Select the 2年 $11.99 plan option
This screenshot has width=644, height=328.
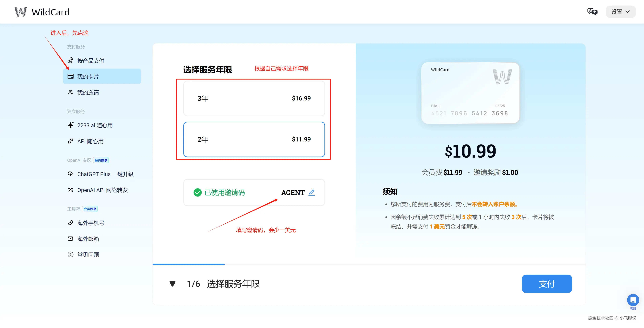point(254,139)
